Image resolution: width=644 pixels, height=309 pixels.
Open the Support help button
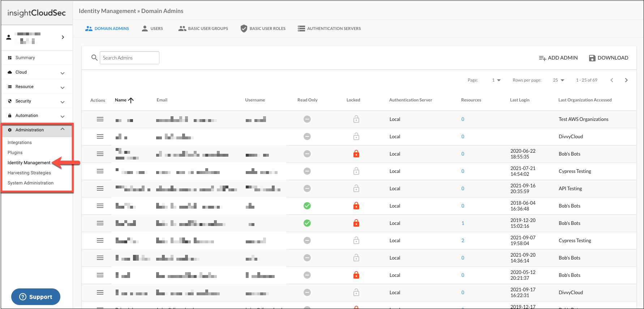tap(36, 297)
